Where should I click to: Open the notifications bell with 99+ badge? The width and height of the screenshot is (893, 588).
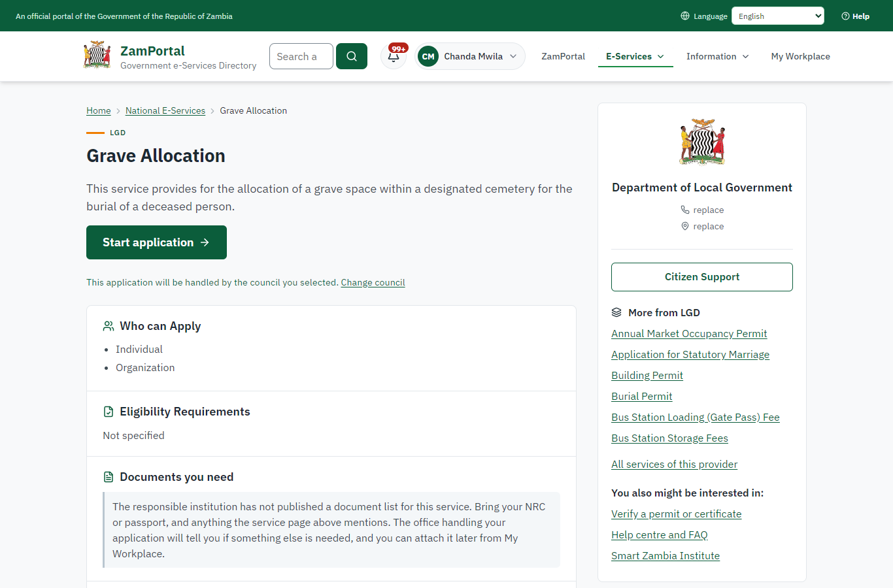tap(394, 56)
